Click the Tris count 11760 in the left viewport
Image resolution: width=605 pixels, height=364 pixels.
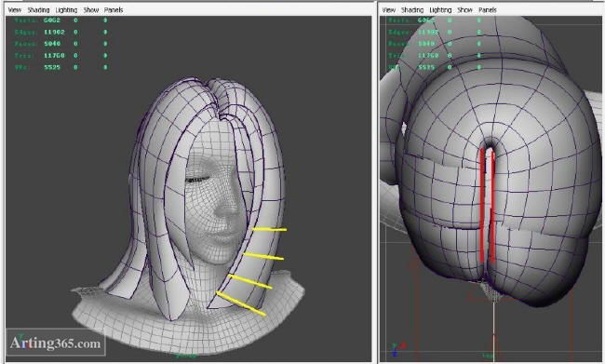(54, 56)
